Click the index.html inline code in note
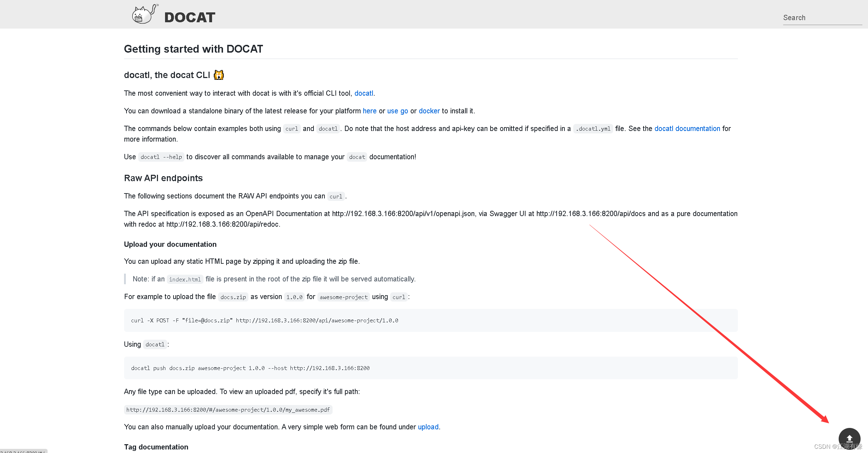868x453 pixels. [x=185, y=279]
